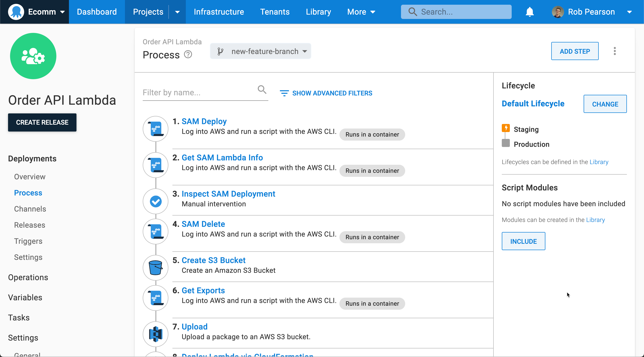Click the S3 package icon on the Upload step

(155, 334)
